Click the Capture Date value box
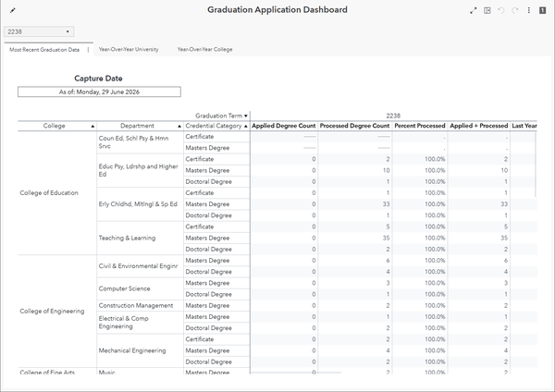The image size is (555, 392). click(x=99, y=92)
